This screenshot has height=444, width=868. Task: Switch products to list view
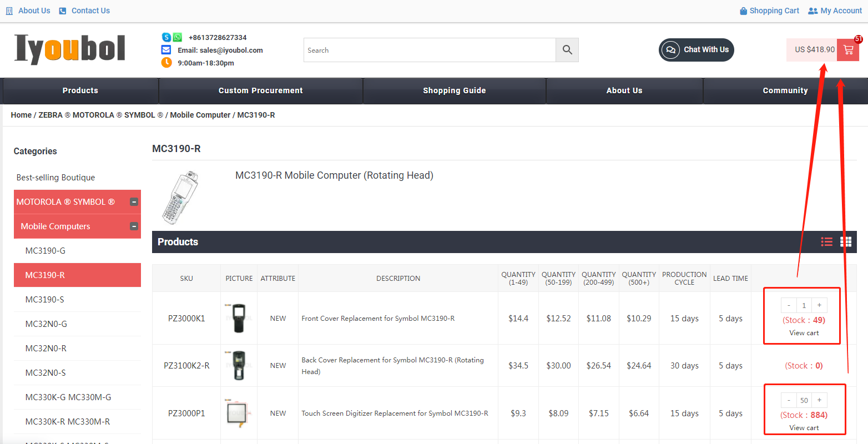click(827, 241)
